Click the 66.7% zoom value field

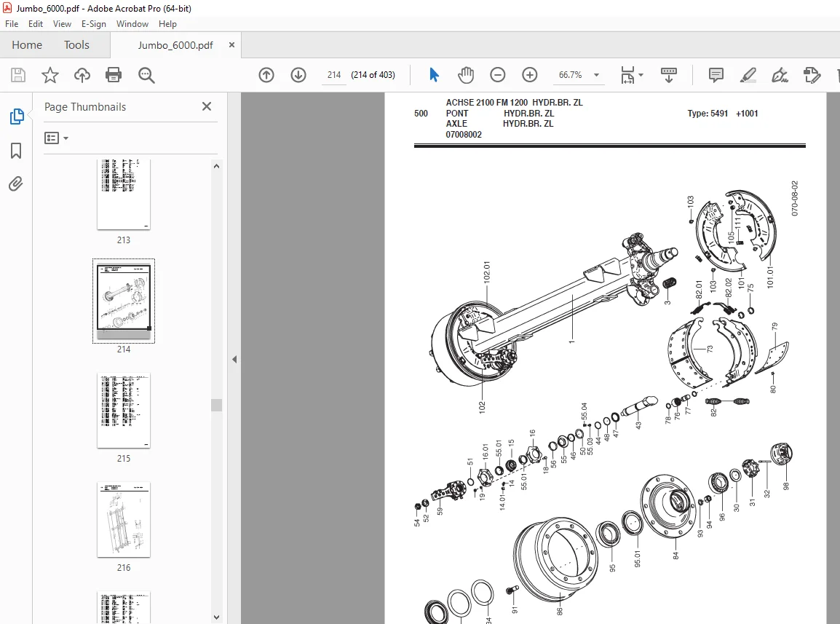pos(571,75)
